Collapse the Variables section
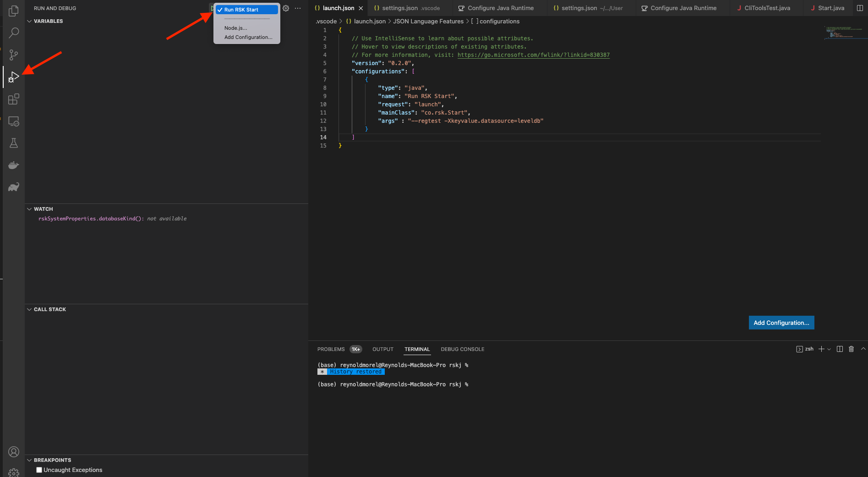 point(48,21)
